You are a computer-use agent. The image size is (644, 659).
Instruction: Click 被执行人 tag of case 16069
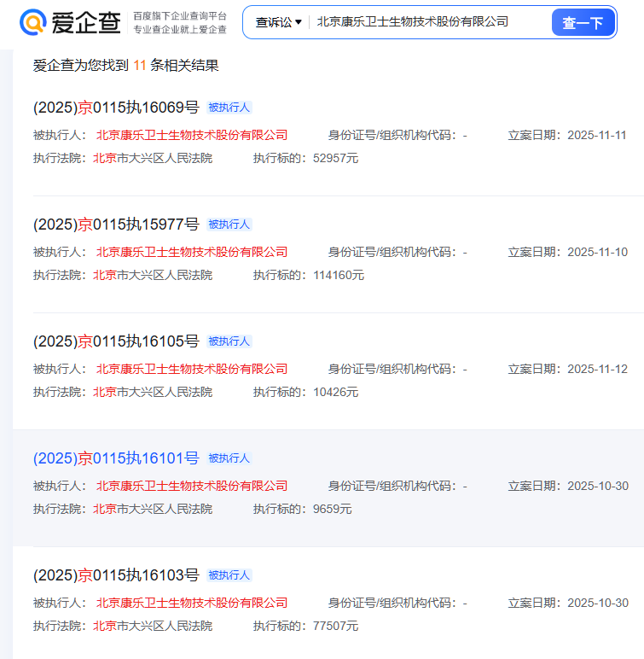(x=229, y=108)
